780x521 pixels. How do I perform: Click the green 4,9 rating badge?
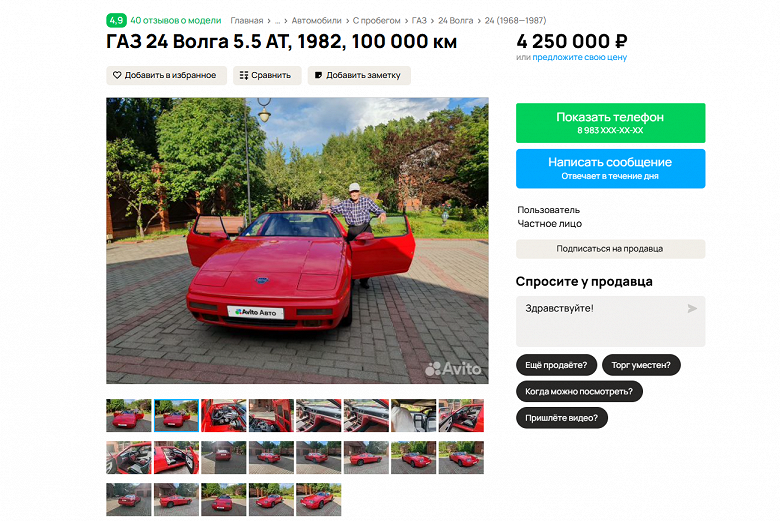[116, 20]
